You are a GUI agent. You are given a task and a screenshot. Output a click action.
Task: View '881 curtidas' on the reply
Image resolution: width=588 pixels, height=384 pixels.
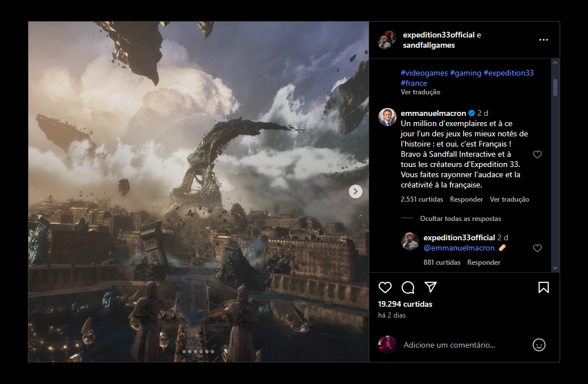point(442,262)
